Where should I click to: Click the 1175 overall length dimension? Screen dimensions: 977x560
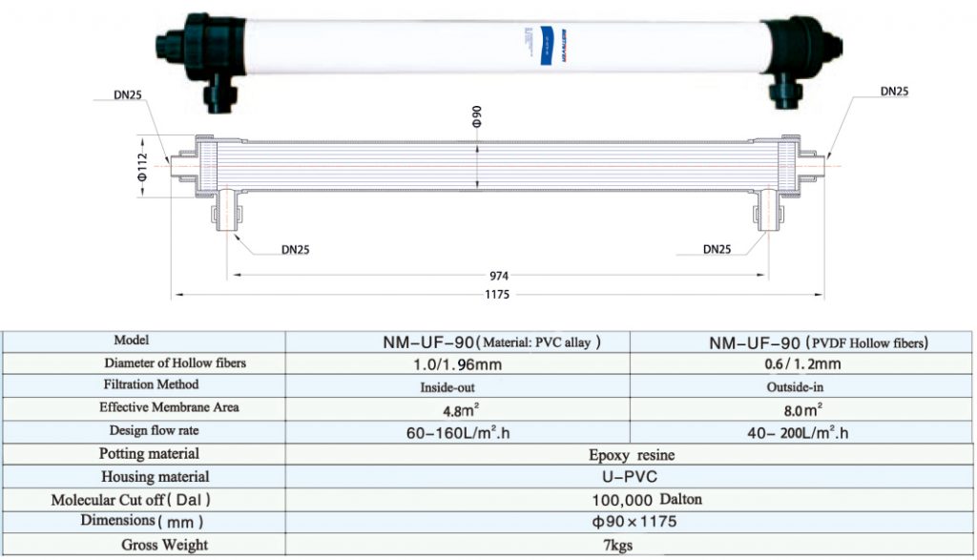[x=496, y=292]
